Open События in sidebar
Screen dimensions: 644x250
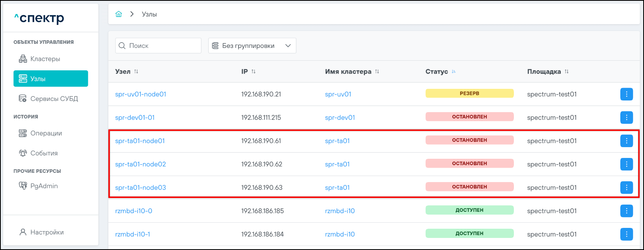[44, 153]
